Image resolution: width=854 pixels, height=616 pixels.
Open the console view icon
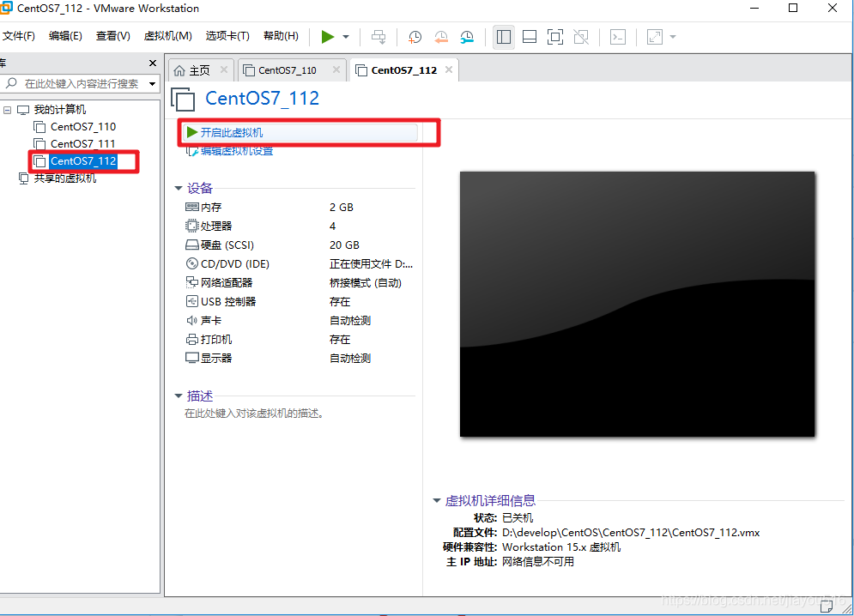[x=618, y=37]
